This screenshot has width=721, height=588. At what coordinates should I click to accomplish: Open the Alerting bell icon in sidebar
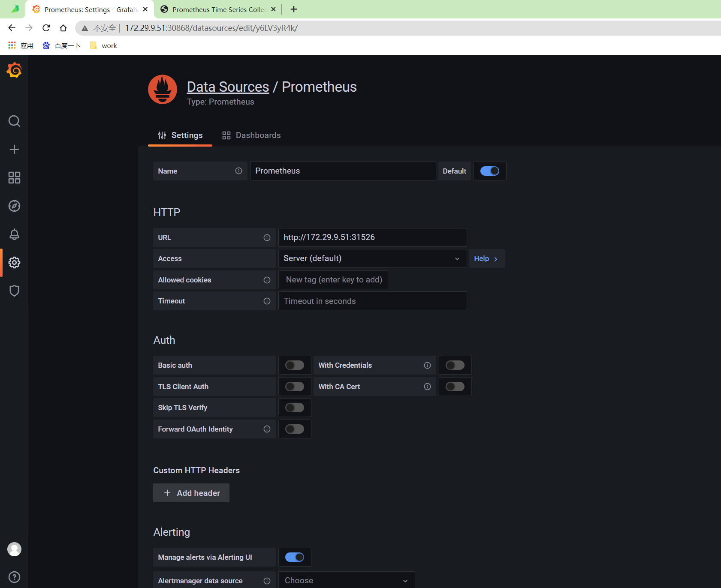(14, 234)
